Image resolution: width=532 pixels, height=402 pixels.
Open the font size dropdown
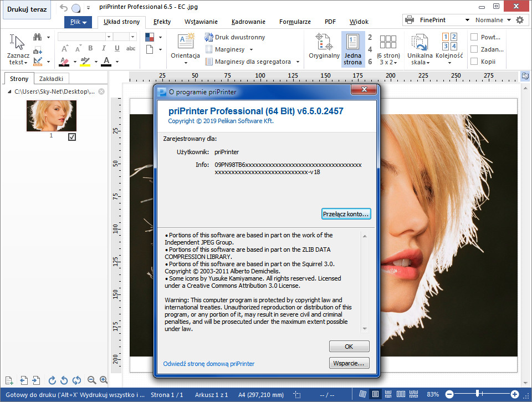pyautogui.click(x=132, y=37)
